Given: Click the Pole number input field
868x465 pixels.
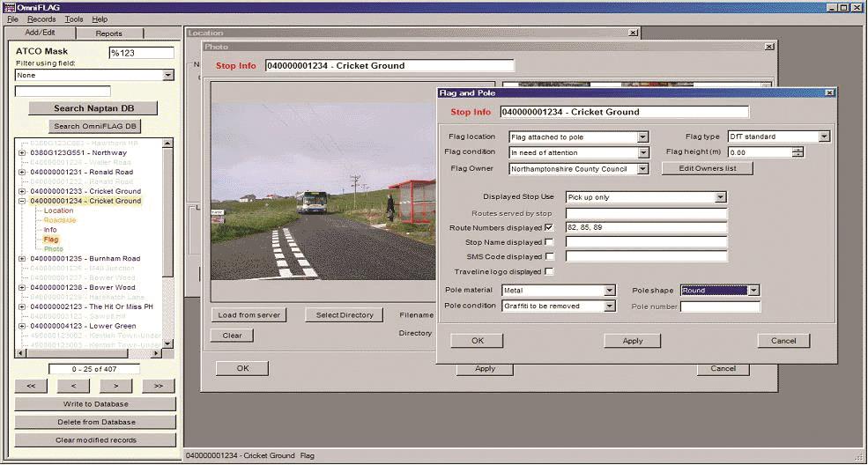Looking at the screenshot, I should (720, 306).
